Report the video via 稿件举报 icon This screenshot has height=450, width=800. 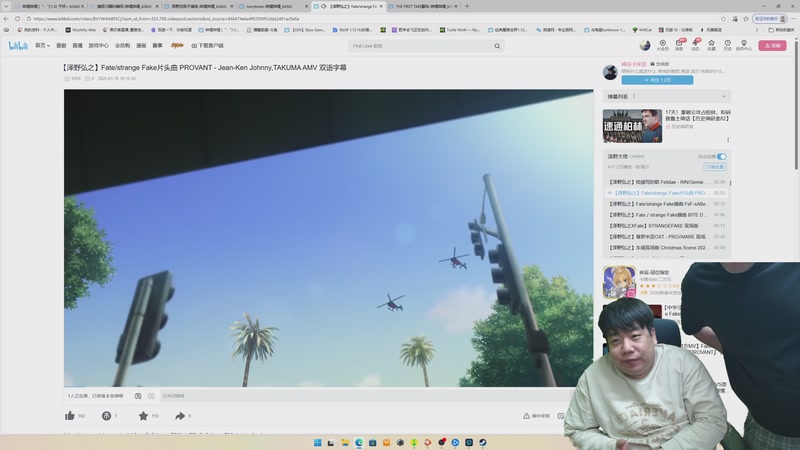(536, 416)
